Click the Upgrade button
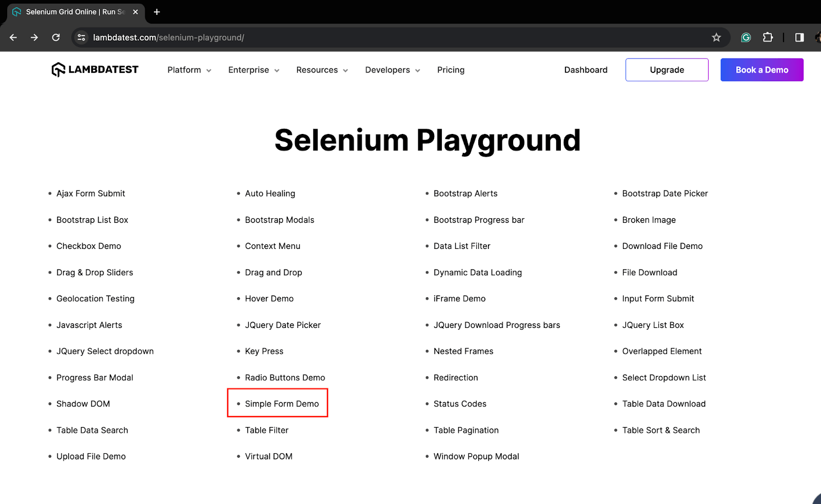The image size is (821, 504). tap(667, 70)
